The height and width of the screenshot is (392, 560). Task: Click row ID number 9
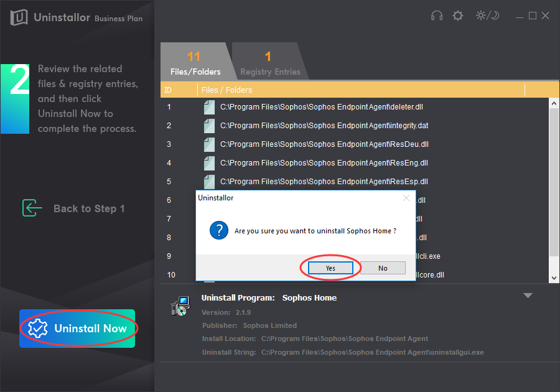pos(169,256)
